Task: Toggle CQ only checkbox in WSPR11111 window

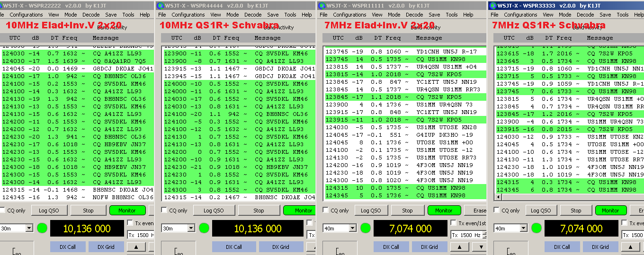Action: 326,211
